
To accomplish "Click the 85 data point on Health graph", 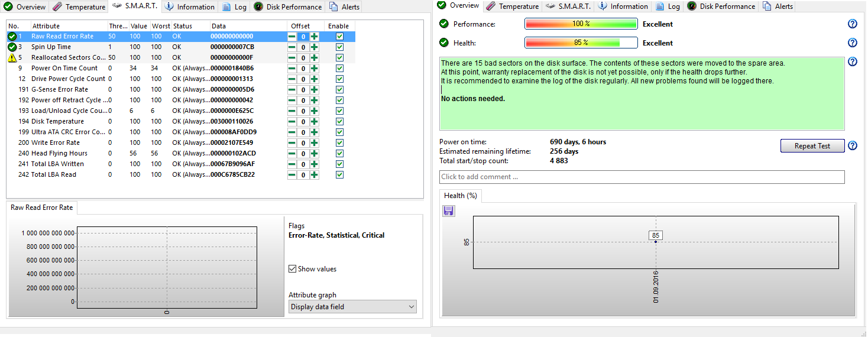I will tap(655, 242).
